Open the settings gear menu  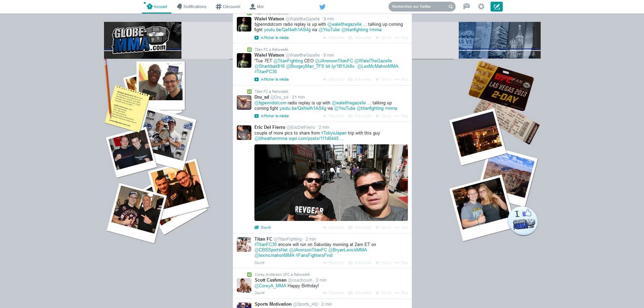pyautogui.click(x=481, y=6)
